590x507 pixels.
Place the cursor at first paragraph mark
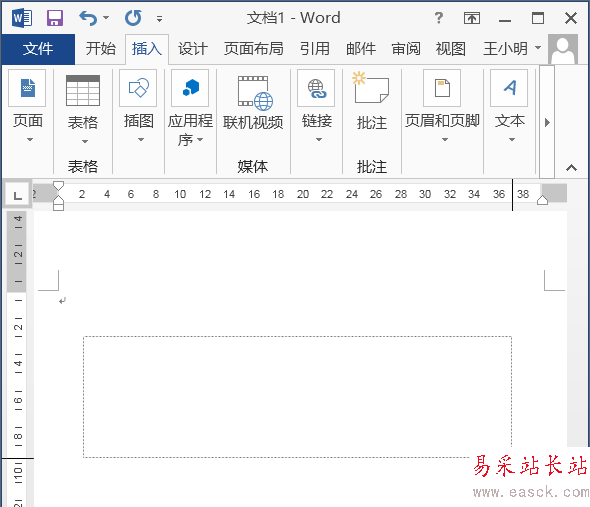[x=62, y=300]
